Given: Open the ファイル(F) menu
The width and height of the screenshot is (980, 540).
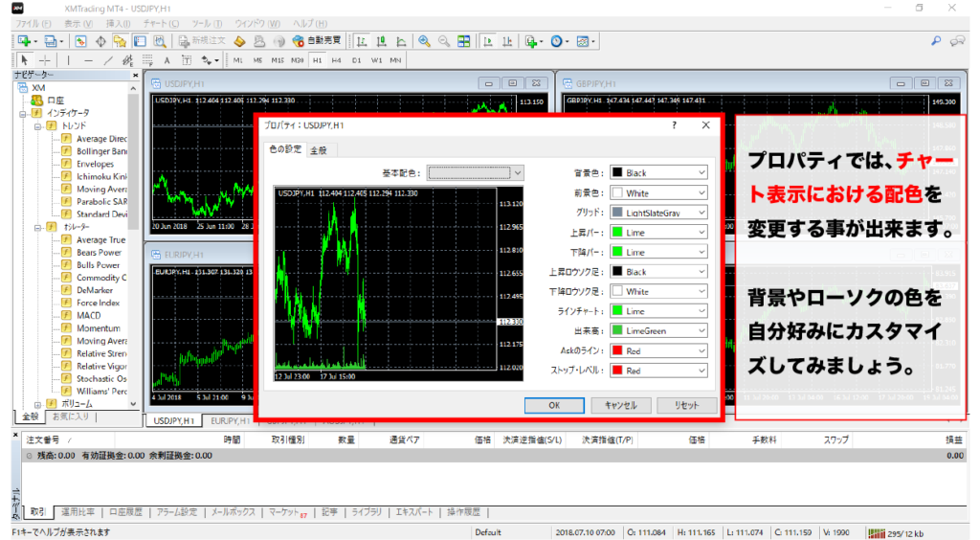Looking at the screenshot, I should pos(33,24).
